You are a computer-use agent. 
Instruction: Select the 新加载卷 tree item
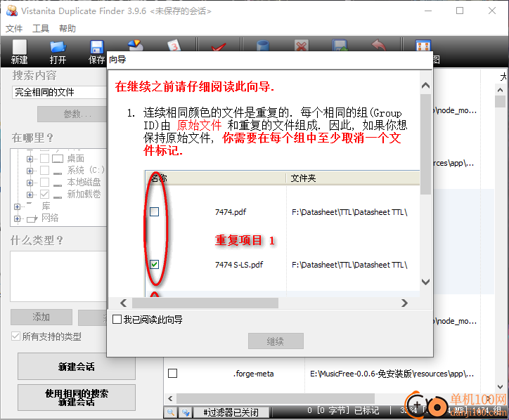point(84,195)
